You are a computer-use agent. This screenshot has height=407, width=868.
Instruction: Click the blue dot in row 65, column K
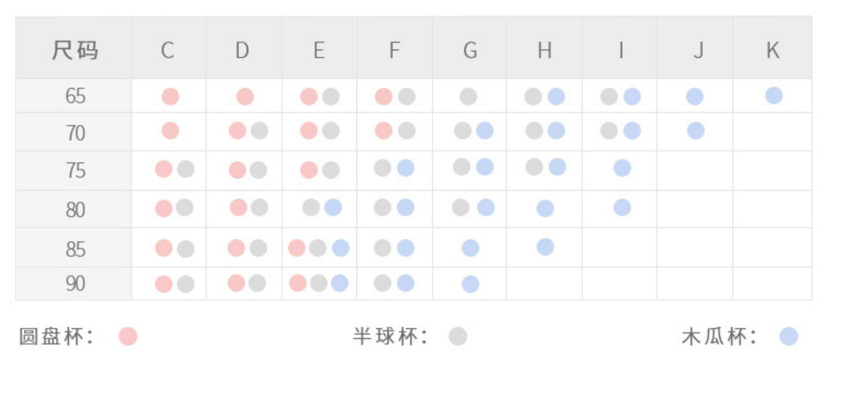coord(774,96)
